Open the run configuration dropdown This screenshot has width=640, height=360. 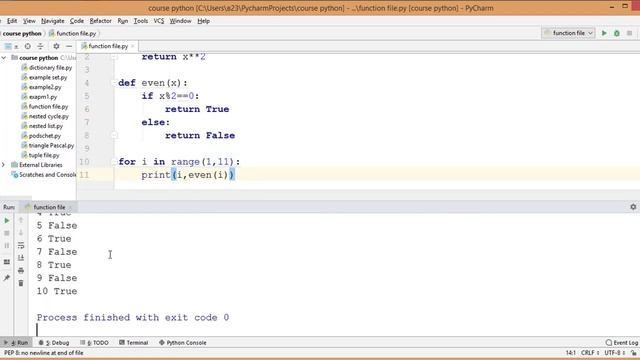(x=569, y=33)
